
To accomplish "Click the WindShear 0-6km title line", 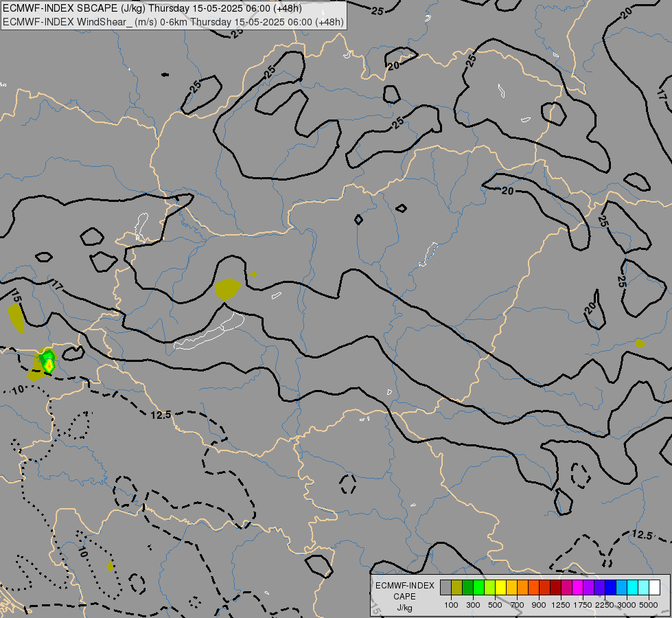I will [x=173, y=22].
